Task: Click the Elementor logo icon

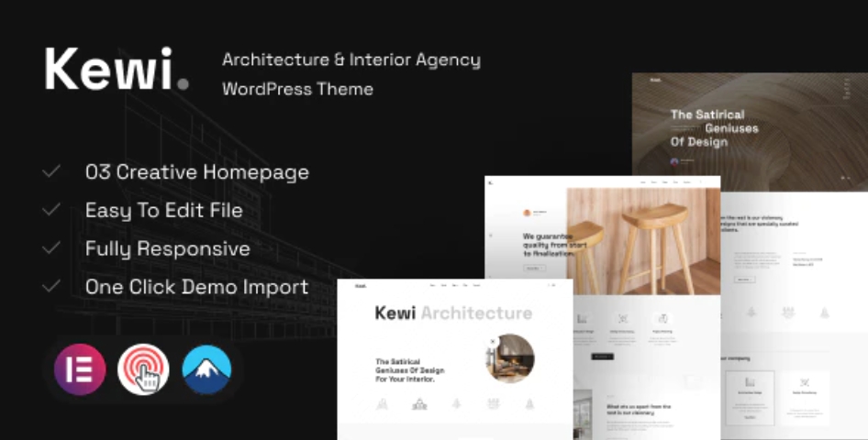Action: 80,369
